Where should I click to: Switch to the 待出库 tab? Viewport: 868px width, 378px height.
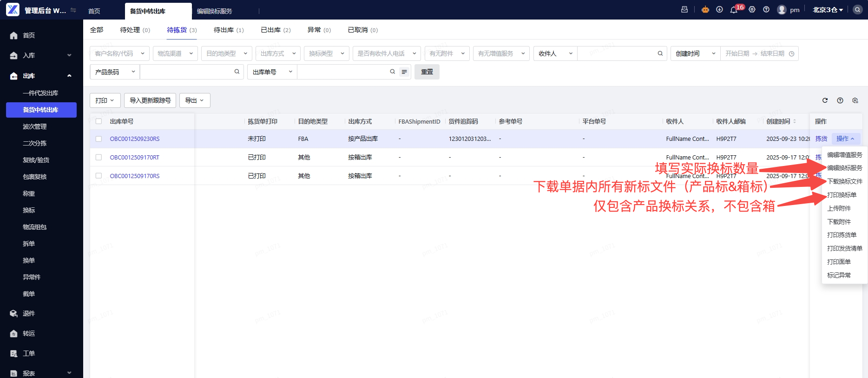pyautogui.click(x=228, y=30)
